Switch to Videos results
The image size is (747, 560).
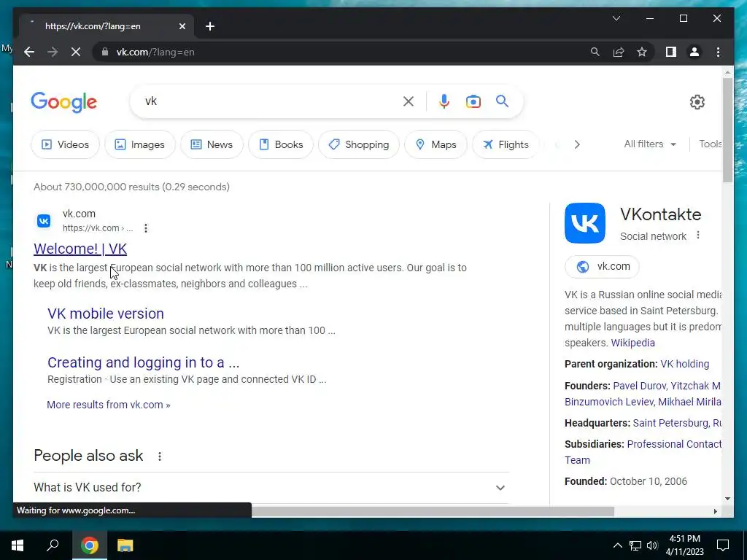(65, 144)
